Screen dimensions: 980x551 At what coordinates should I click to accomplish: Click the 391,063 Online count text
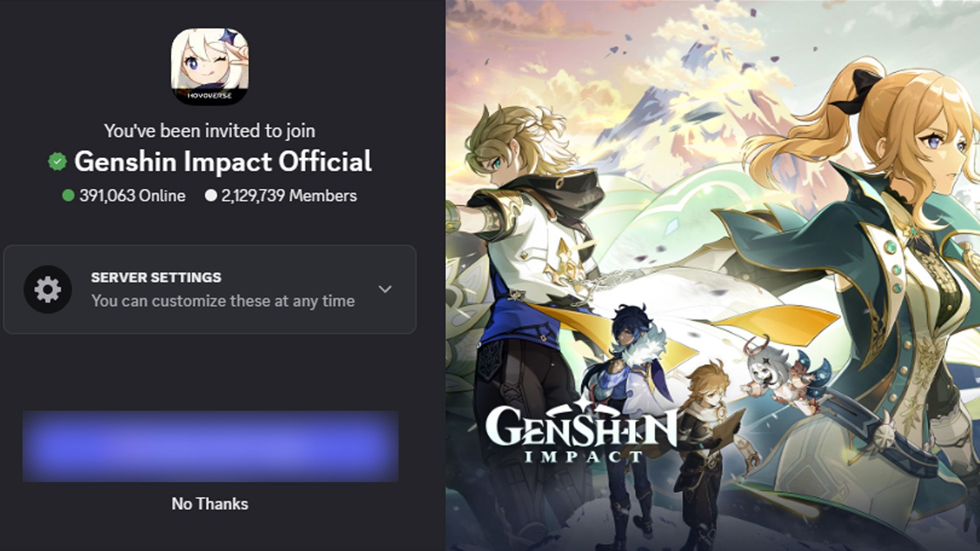pos(132,196)
